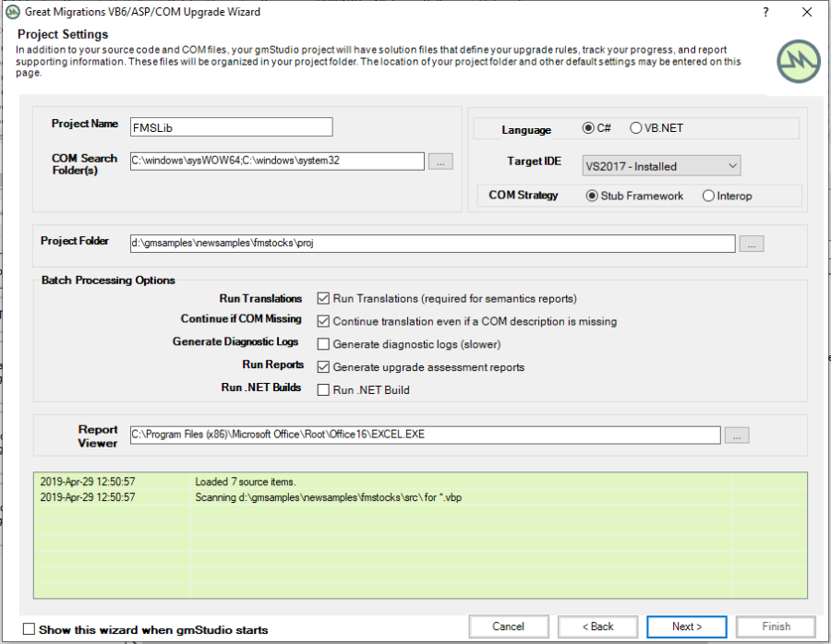Enable Generate diagnostic logs option
This screenshot has height=644, width=831.
click(x=323, y=344)
